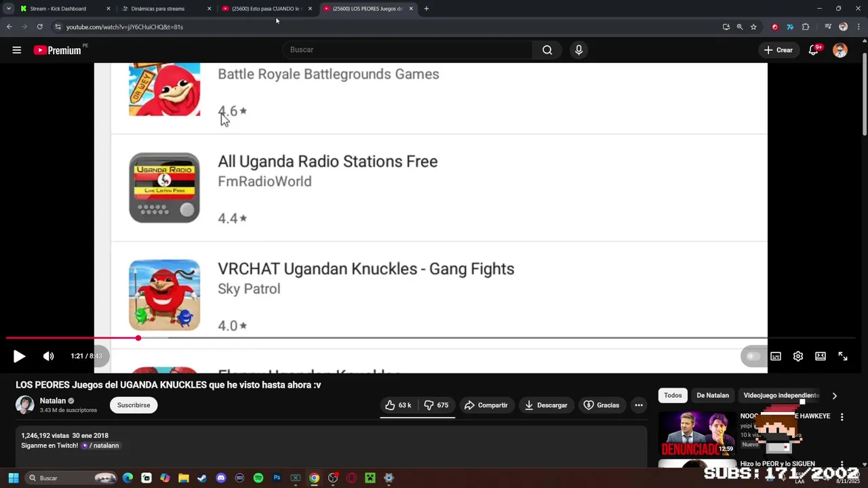Open the Natalan channel avatar
Screen dimensions: 868x488
tap(25, 405)
